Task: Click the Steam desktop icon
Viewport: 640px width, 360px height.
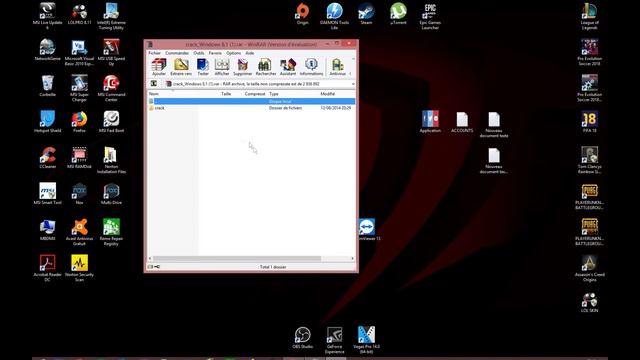Action: 366,14
